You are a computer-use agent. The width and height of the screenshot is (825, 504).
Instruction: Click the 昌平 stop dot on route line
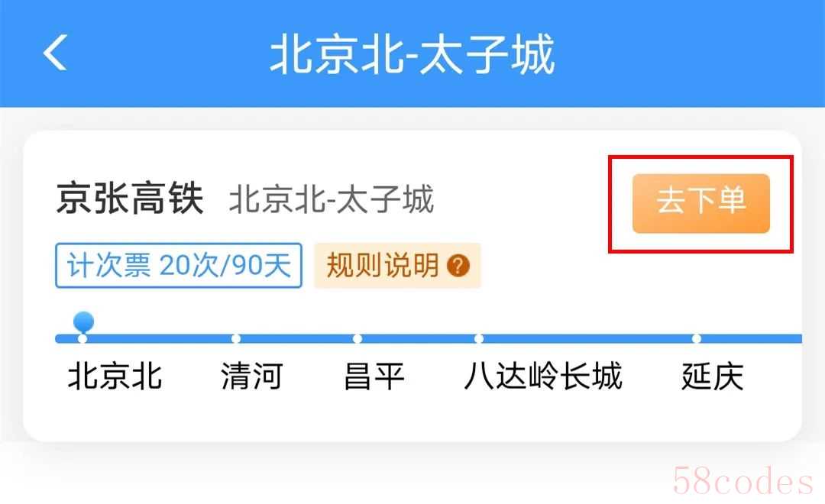(x=357, y=338)
